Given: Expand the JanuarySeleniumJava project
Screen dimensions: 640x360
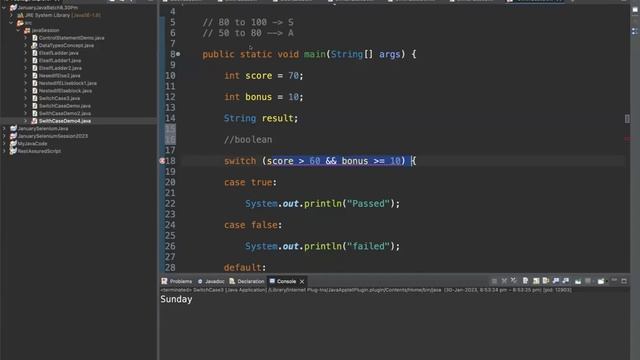Looking at the screenshot, I should tap(4, 129).
